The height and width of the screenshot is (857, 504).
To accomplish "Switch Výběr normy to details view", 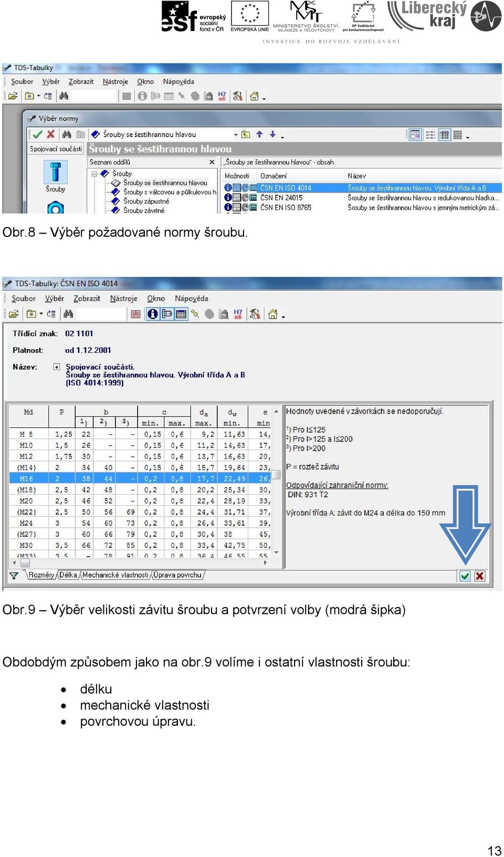I will tap(444, 135).
